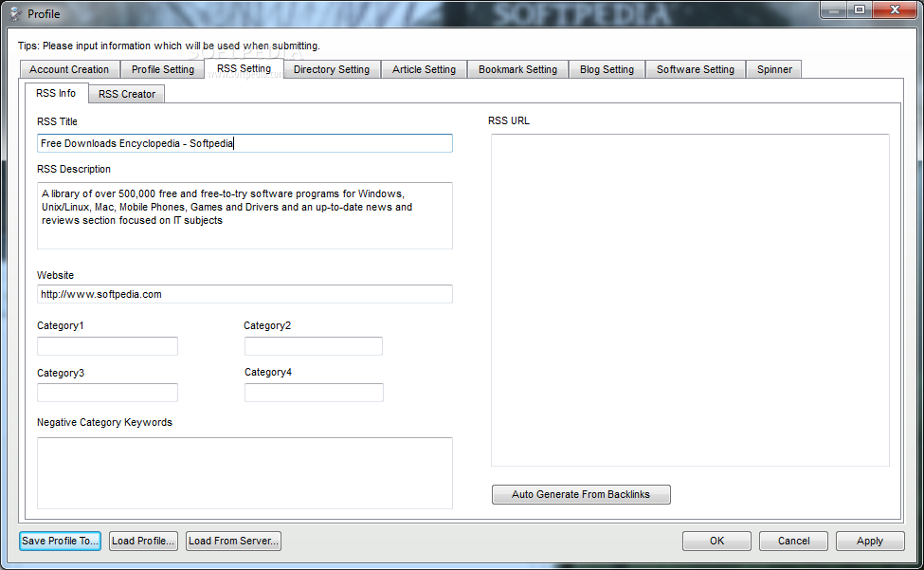924x570 pixels.
Task: Maximize the Profile window
Action: click(860, 10)
